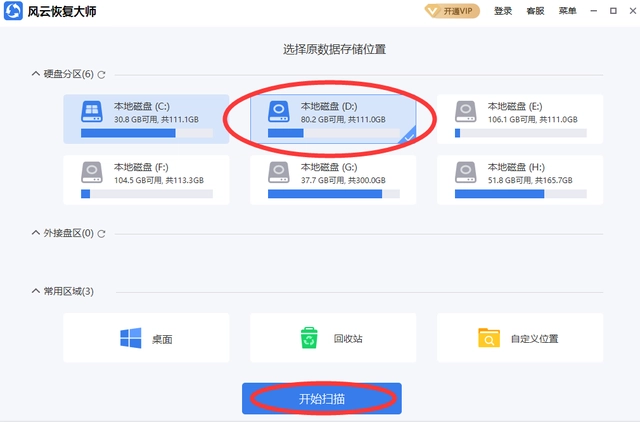This screenshot has height=422, width=640.
Task: Click the H: drive disk icon
Action: 466,173
